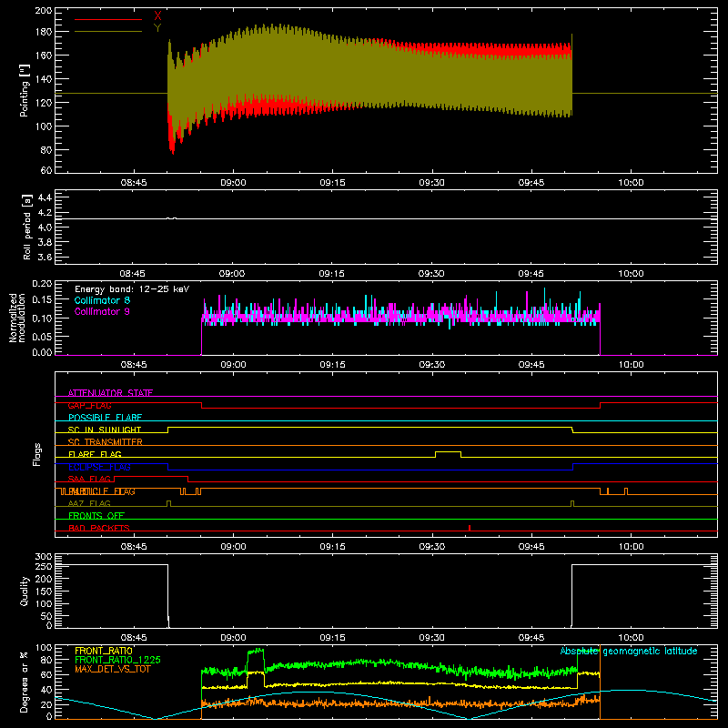Viewport: 728px width, 728px height.
Task: Click the olive Y legend line sample
Action: pos(108,32)
